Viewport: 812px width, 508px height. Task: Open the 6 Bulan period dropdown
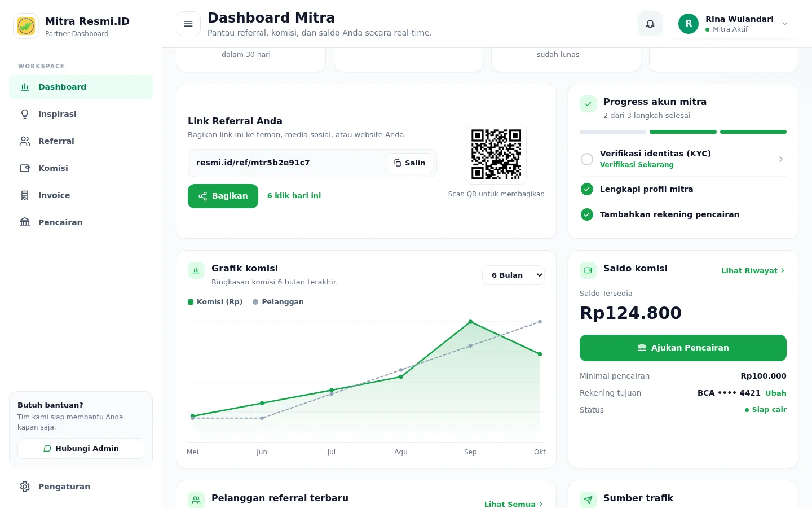point(514,275)
